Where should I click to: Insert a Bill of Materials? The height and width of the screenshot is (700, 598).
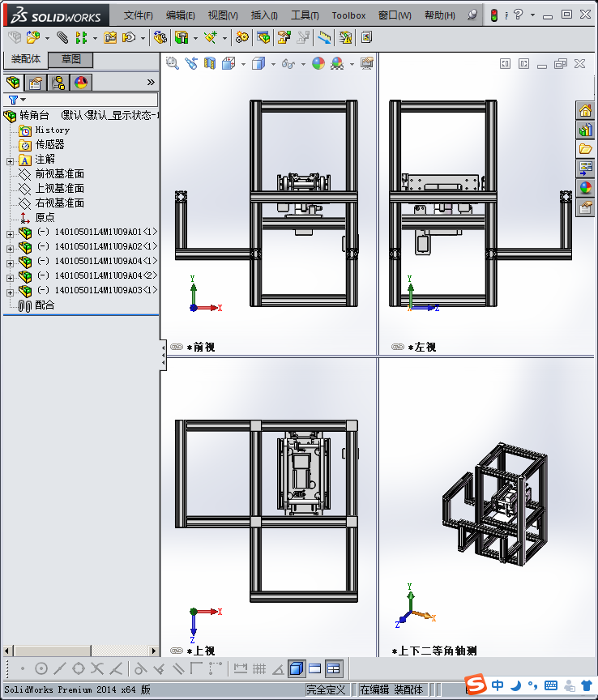(x=263, y=37)
